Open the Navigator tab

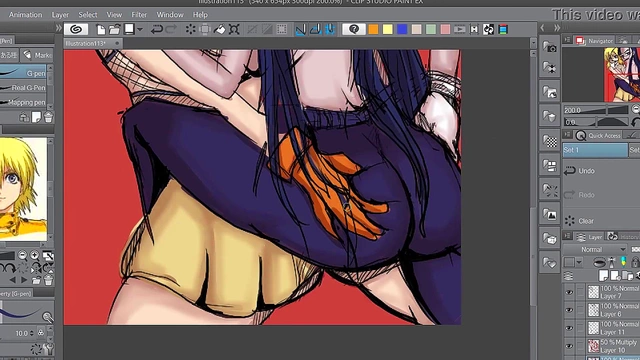pyautogui.click(x=594, y=40)
